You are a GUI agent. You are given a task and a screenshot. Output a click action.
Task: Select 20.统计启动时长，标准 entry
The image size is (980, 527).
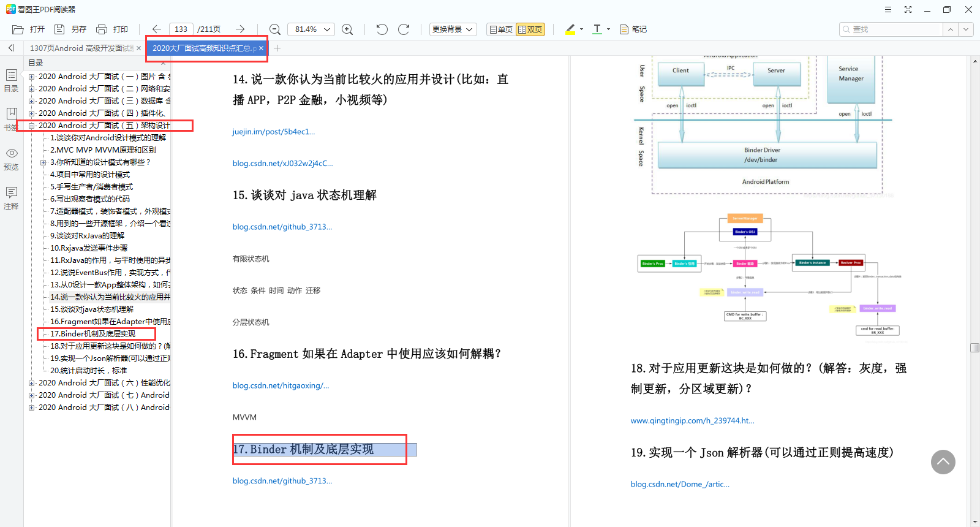point(89,371)
